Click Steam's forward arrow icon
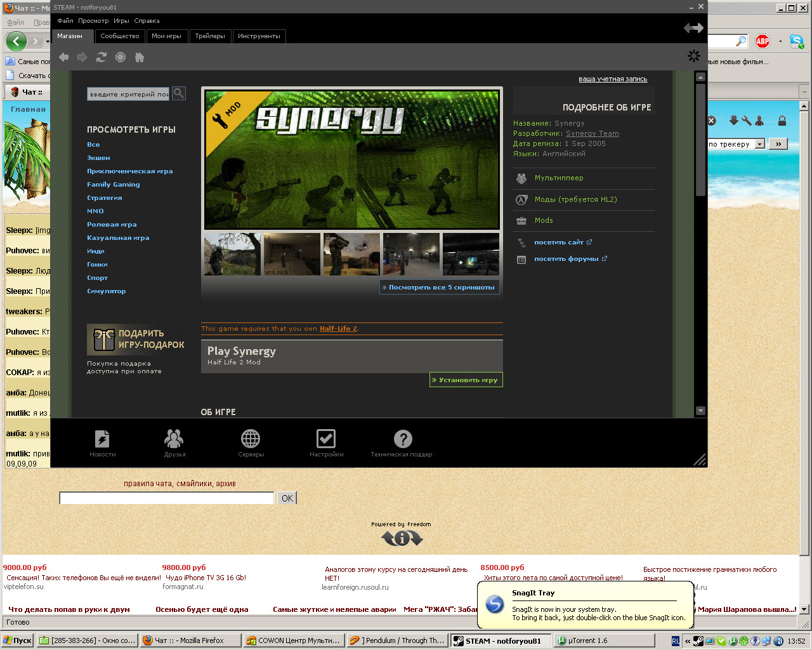This screenshot has width=812, height=650. pyautogui.click(x=82, y=57)
